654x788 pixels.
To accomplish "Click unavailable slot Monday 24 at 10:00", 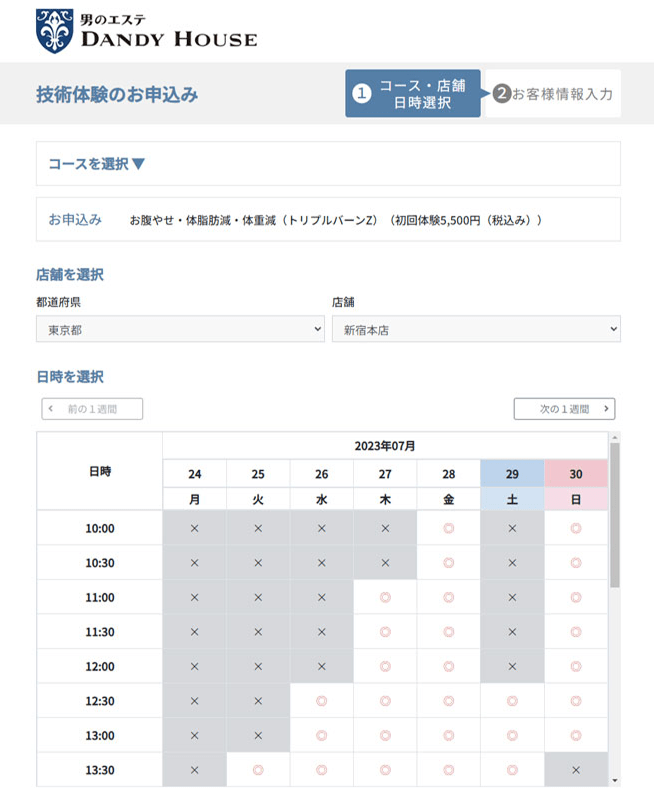I will pyautogui.click(x=194, y=528).
